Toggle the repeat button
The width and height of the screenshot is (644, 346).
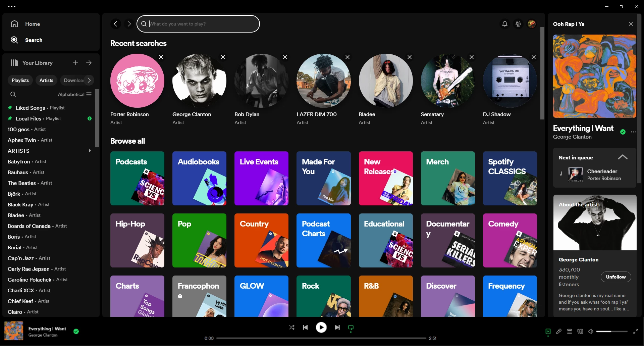351,327
